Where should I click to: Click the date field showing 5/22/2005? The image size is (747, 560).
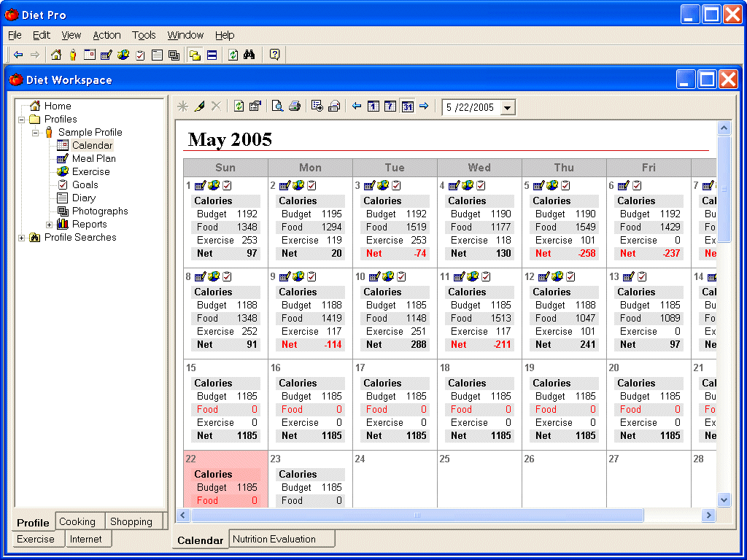coord(472,108)
